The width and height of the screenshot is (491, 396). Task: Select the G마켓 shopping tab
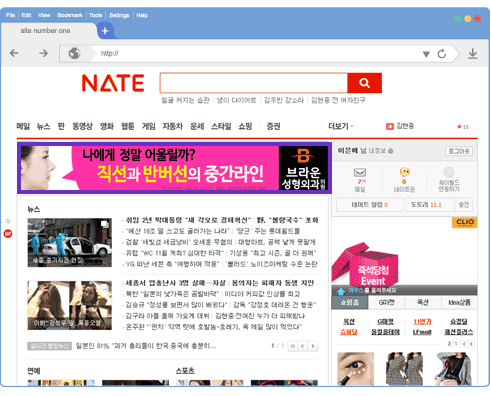(386, 302)
